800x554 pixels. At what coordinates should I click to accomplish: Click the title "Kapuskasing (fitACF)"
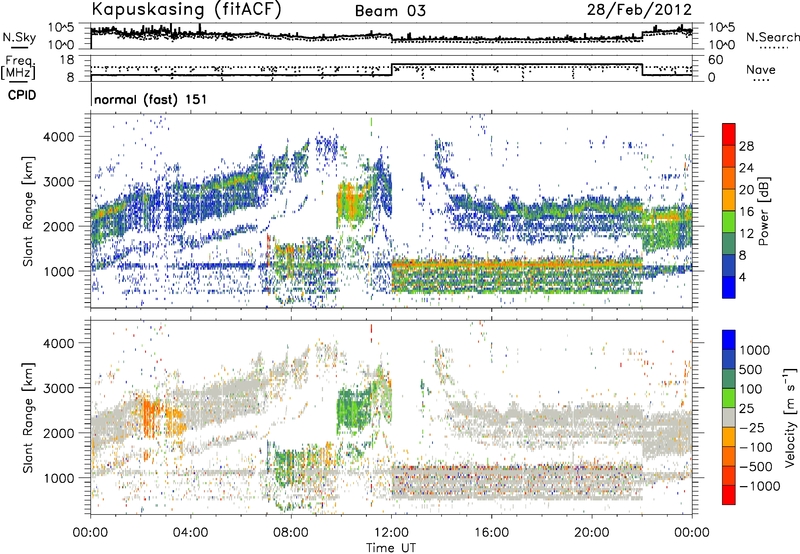186,9
